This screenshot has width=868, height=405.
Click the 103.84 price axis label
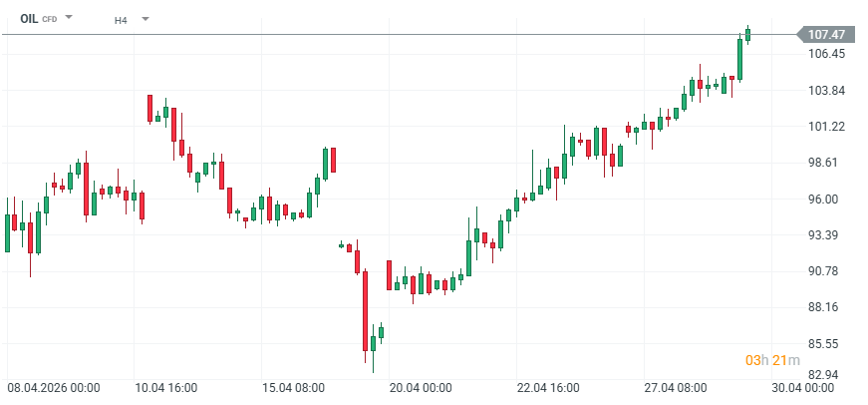pyautogui.click(x=826, y=91)
